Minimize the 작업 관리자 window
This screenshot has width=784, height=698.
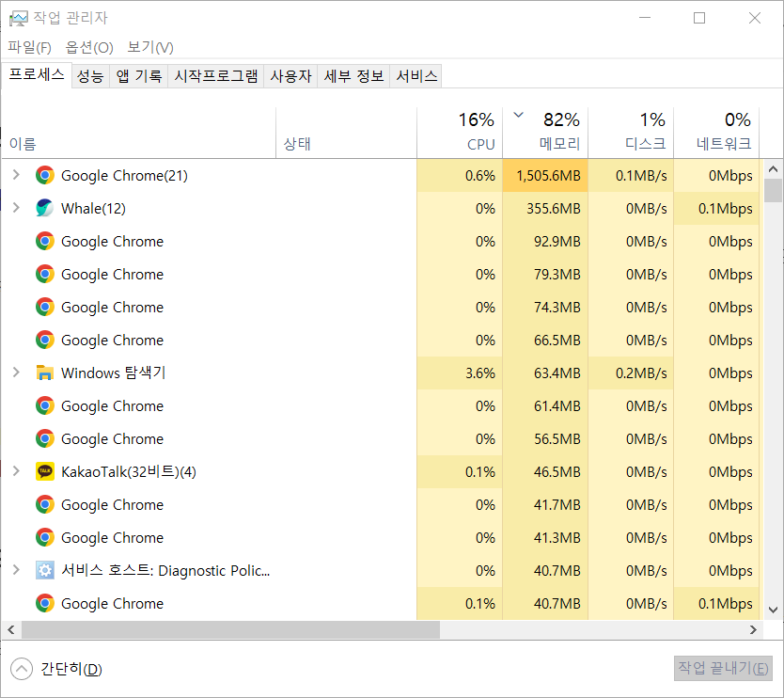645,18
